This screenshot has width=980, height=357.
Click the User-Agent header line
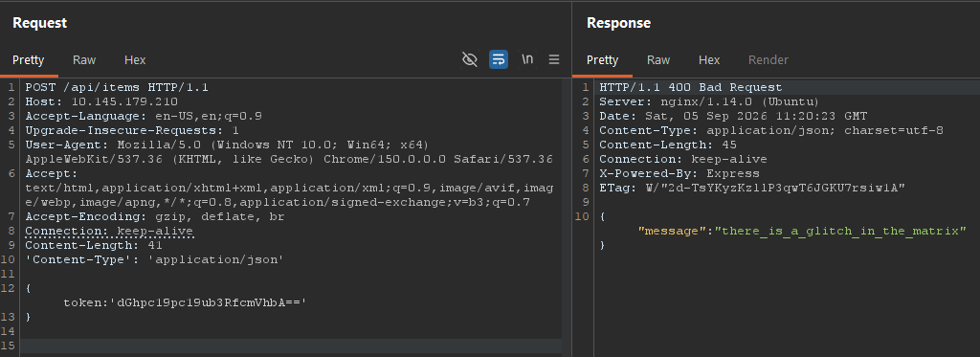point(289,152)
